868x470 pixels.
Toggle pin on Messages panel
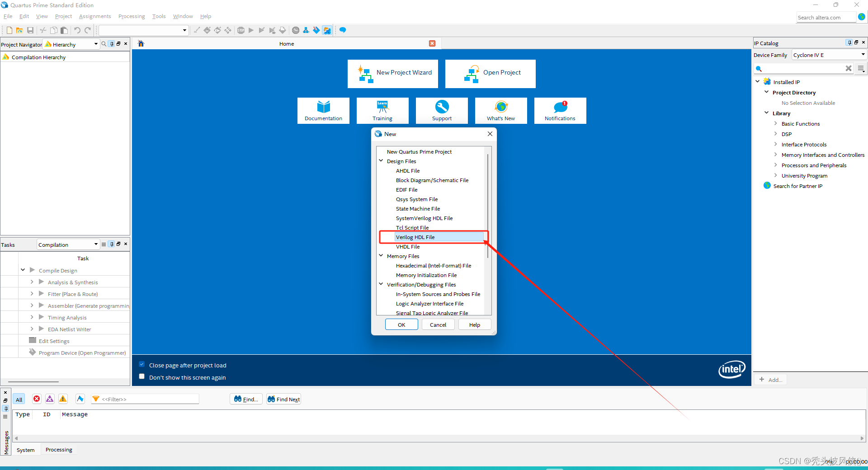pos(6,409)
